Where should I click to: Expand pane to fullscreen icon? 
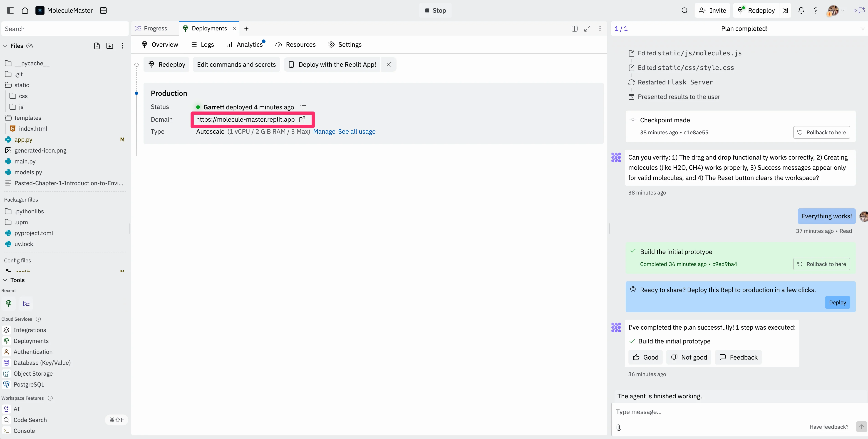[587, 29]
